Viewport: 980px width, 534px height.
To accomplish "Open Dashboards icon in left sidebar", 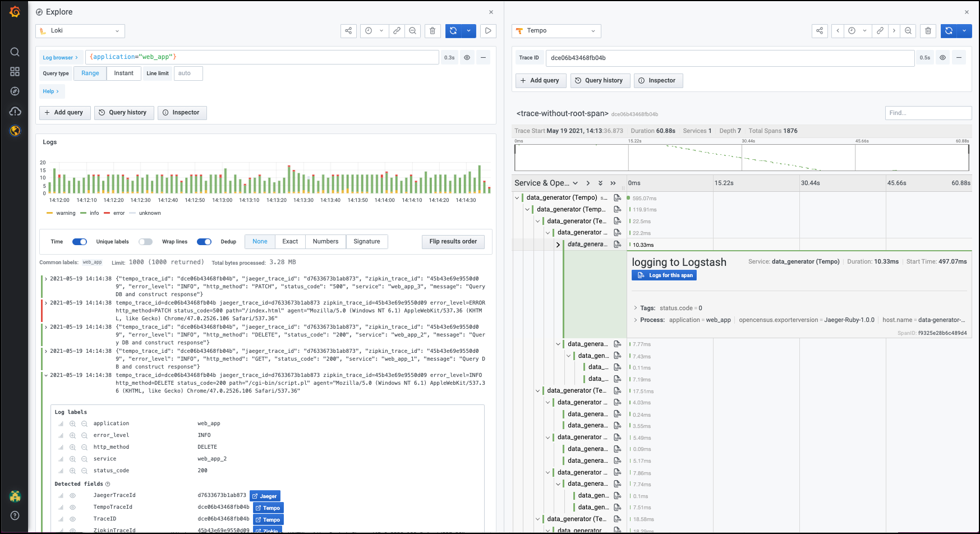I will 15,72.
